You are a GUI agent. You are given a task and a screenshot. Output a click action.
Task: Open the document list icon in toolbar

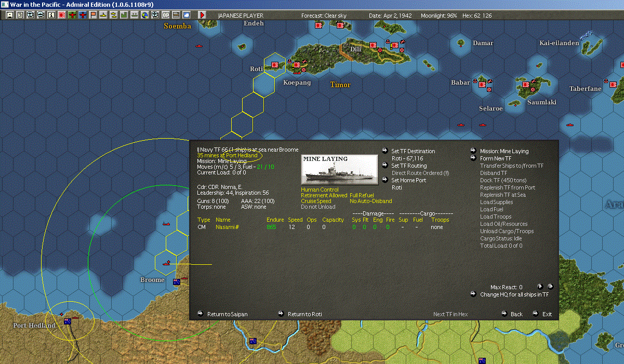pyautogui.click(x=20, y=15)
